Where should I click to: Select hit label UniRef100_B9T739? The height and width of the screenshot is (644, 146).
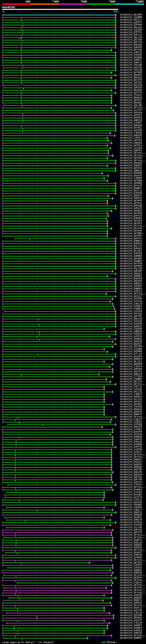[x=131, y=42]
